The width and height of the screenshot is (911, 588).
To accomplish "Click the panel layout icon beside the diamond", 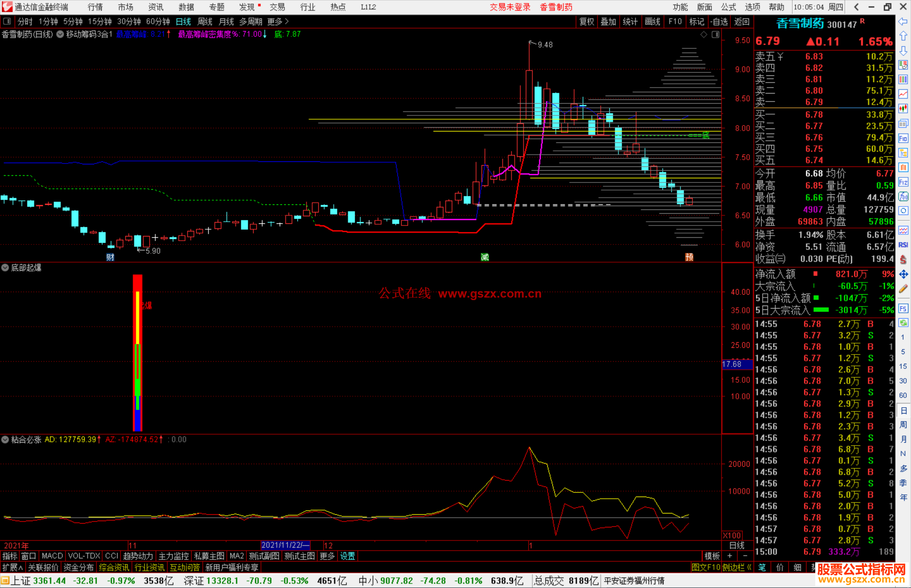I will (x=715, y=35).
